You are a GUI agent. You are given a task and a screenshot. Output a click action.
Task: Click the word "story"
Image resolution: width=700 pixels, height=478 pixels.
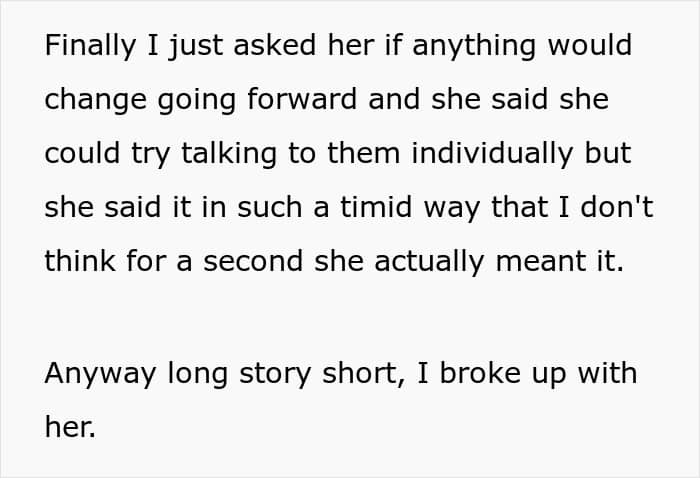click(275, 374)
